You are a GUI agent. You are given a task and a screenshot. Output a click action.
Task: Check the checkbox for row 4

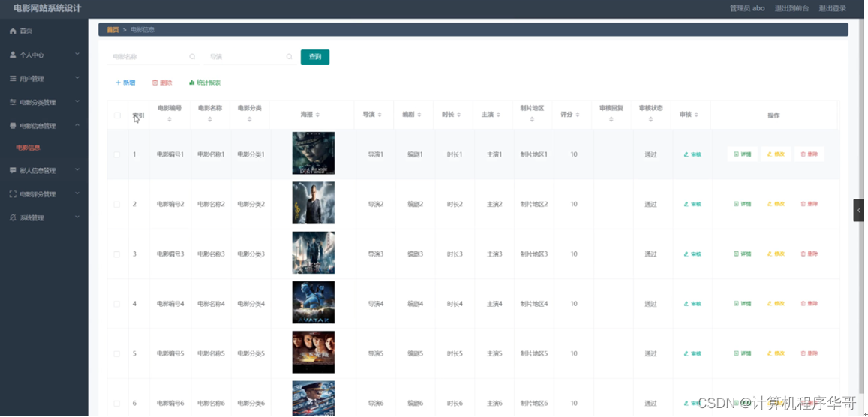(117, 304)
